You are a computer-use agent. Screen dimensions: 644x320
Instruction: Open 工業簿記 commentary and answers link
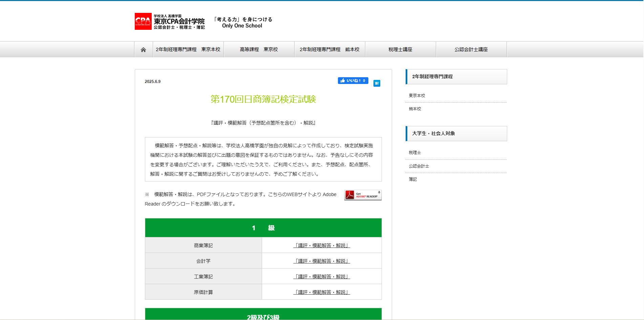[321, 277]
